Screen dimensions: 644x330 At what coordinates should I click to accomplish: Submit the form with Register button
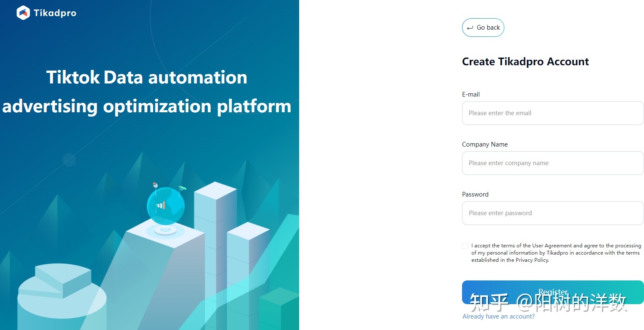click(x=553, y=292)
